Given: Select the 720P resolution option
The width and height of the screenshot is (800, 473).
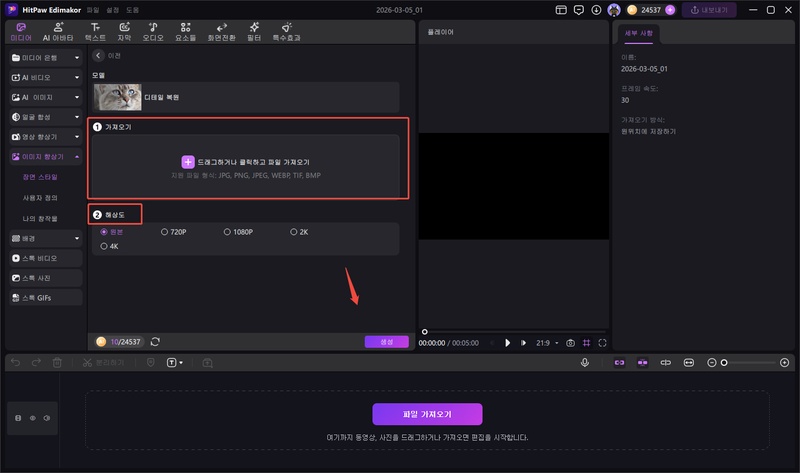Looking at the screenshot, I should (164, 232).
